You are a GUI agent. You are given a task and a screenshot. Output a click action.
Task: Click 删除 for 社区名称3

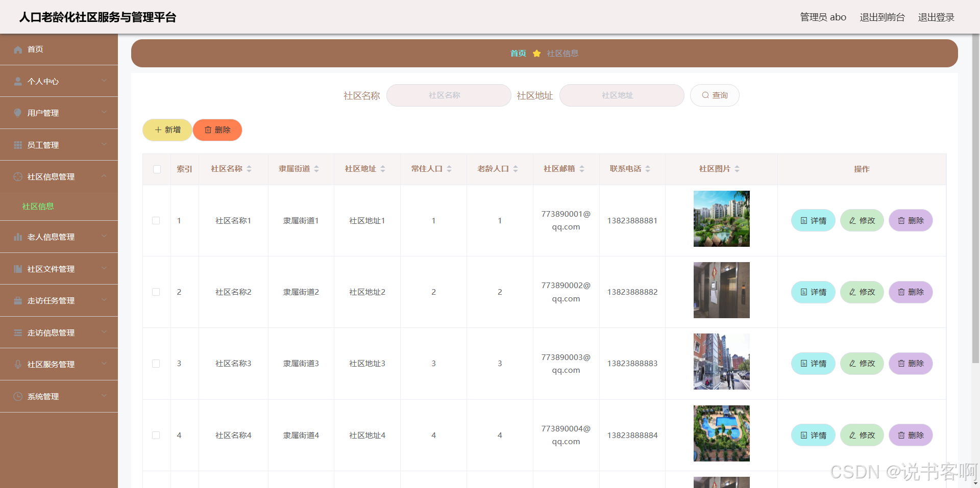pos(911,364)
